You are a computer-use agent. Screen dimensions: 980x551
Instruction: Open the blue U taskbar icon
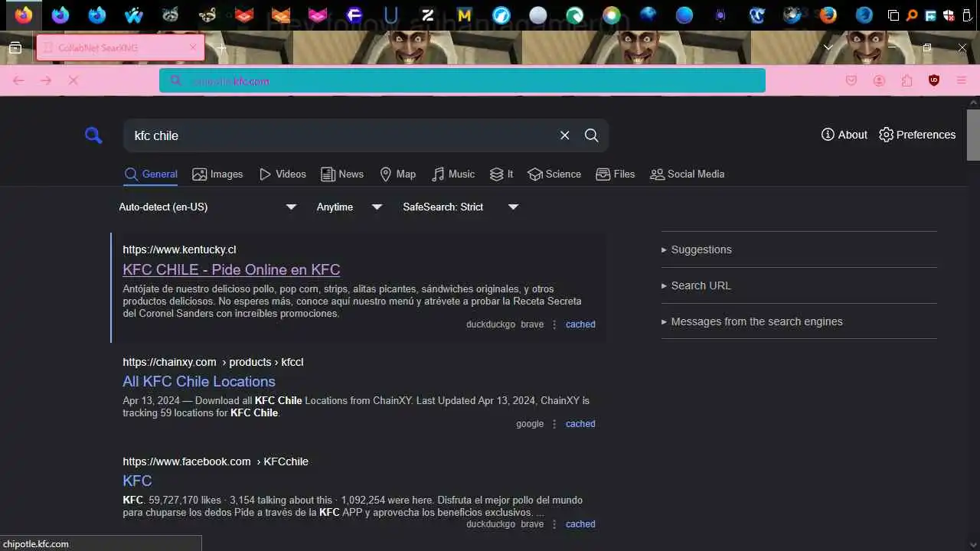tap(391, 15)
